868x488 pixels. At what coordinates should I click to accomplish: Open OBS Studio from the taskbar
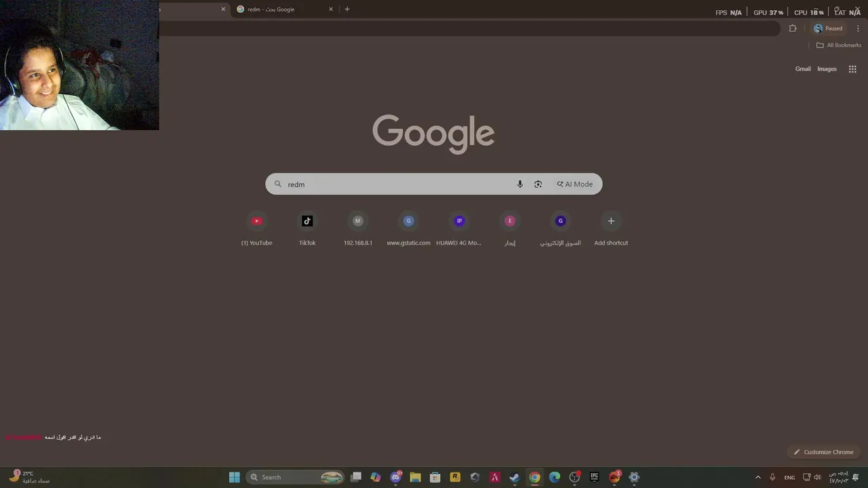tap(574, 477)
